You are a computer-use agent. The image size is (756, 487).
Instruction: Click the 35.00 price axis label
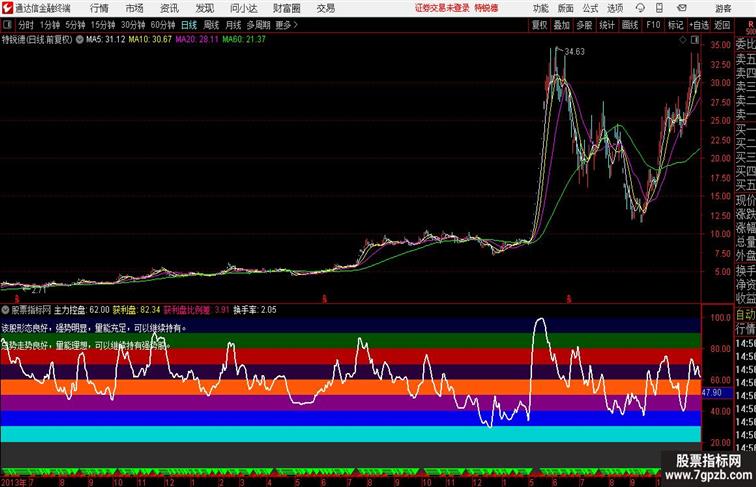pyautogui.click(x=720, y=45)
